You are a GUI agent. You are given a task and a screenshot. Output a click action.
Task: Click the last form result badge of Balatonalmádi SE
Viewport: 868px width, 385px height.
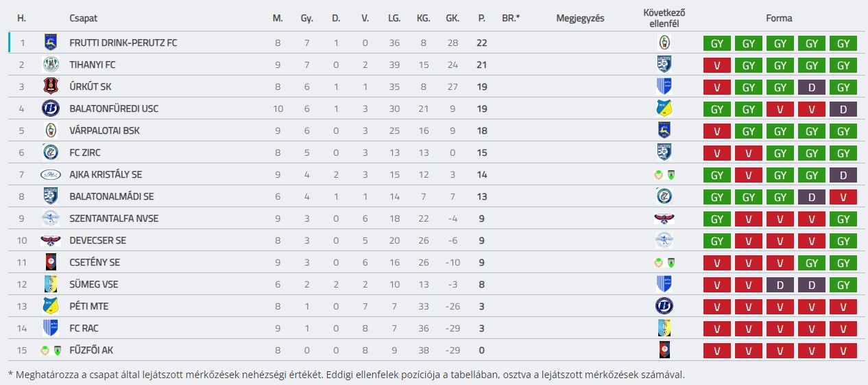point(843,197)
